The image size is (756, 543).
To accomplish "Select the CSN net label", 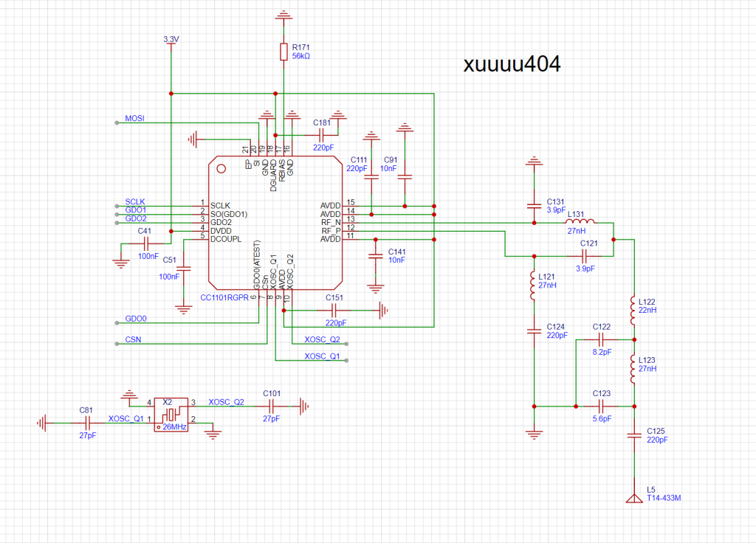I will pos(134,339).
